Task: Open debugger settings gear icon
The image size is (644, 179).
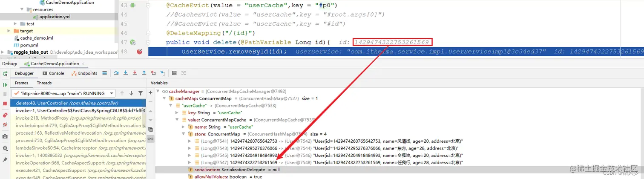Action: (5, 148)
